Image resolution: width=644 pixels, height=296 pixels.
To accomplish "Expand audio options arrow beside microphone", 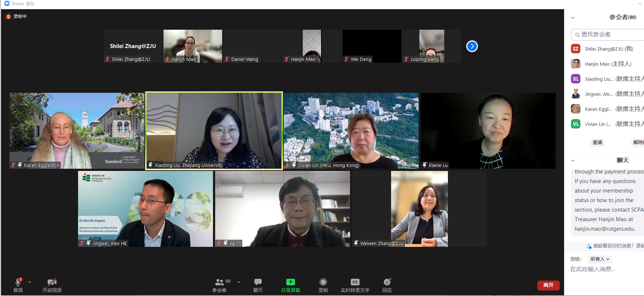I will 30,282.
